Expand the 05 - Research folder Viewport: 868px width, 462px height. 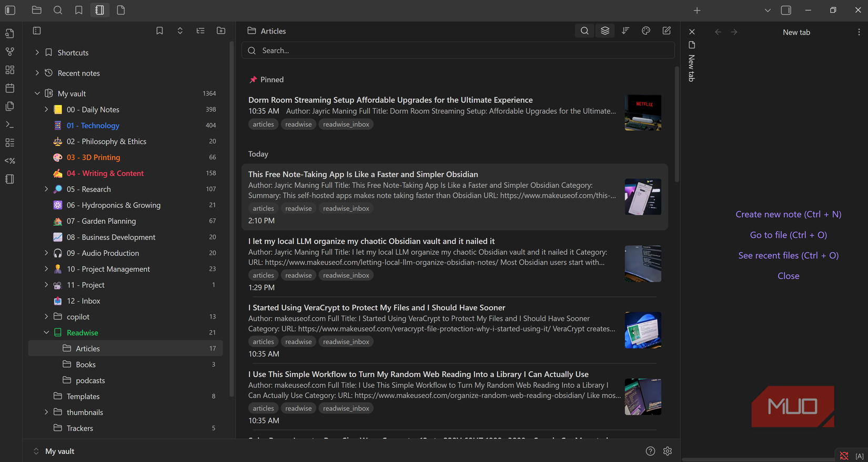tap(46, 189)
